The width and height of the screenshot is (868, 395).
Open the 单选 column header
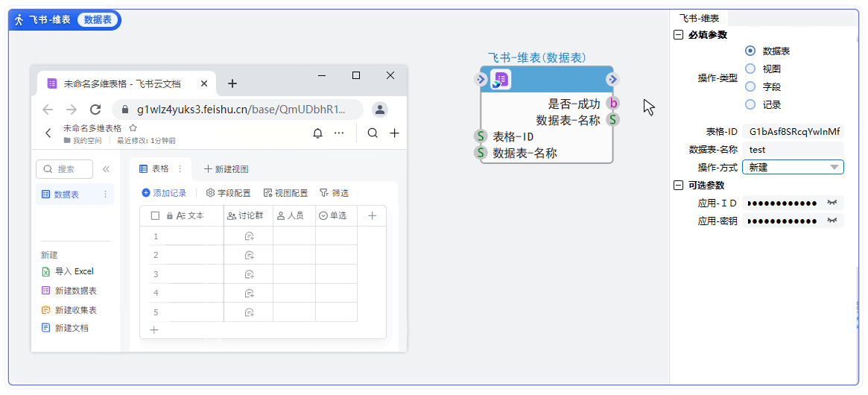pyautogui.click(x=337, y=216)
